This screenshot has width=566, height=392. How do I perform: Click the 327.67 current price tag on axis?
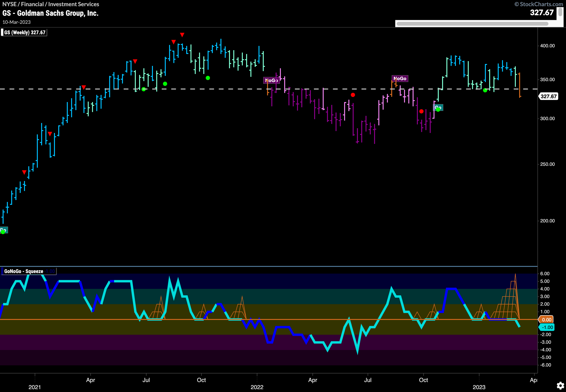point(548,96)
